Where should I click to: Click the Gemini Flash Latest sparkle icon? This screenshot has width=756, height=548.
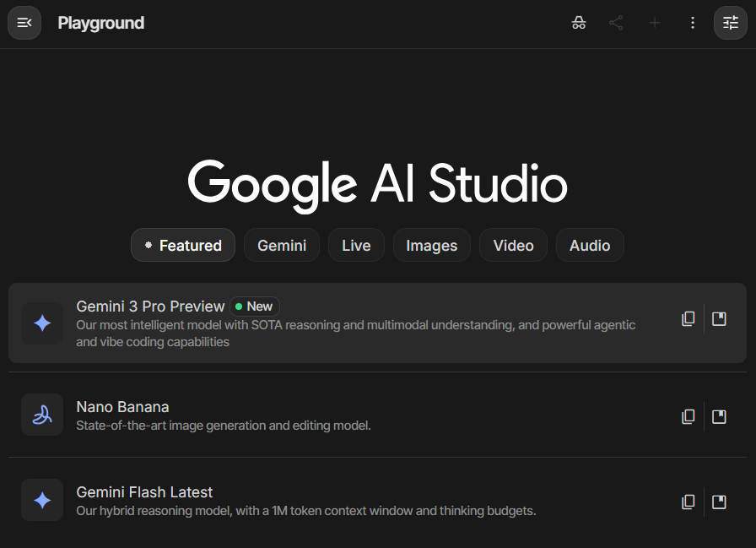pyautogui.click(x=42, y=500)
